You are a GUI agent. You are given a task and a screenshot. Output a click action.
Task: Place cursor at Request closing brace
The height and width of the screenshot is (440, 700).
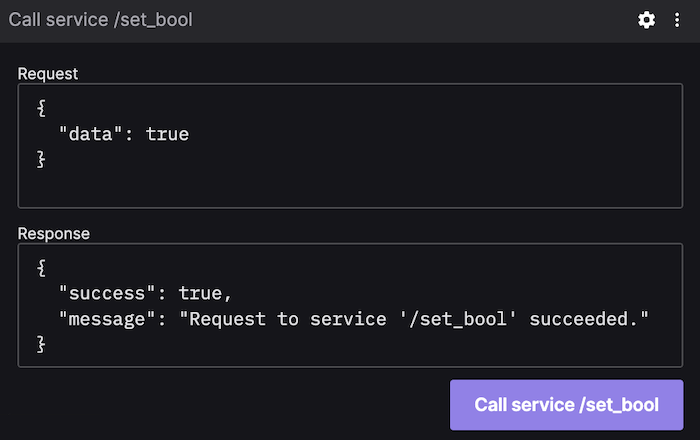(41, 158)
